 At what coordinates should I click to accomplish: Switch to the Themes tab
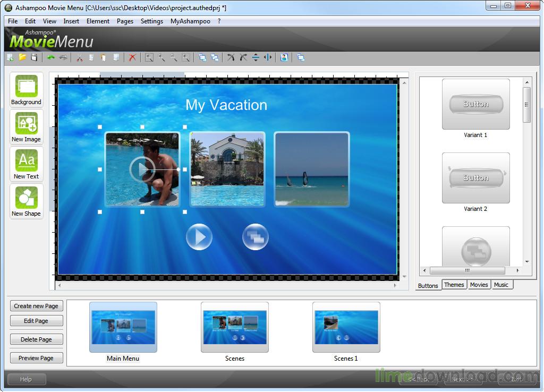pos(454,285)
